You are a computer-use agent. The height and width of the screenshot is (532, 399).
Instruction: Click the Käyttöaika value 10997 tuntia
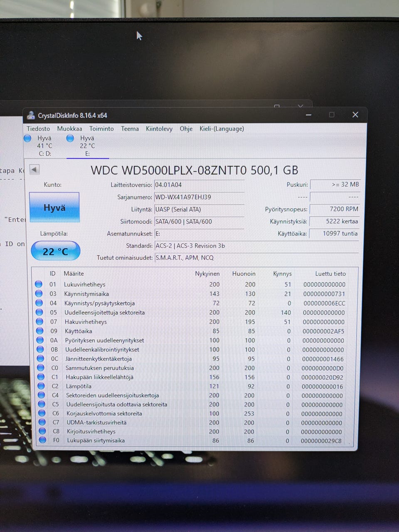[335, 233]
